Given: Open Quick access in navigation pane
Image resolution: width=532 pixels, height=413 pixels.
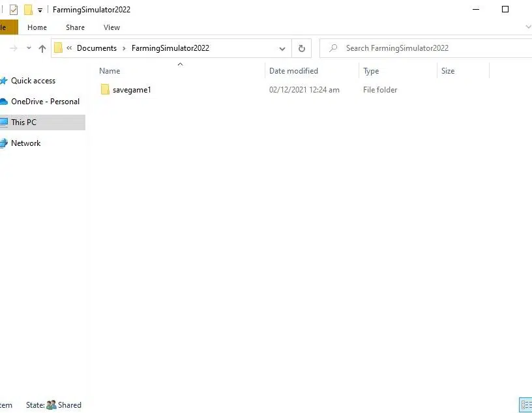Looking at the screenshot, I should 33,81.
